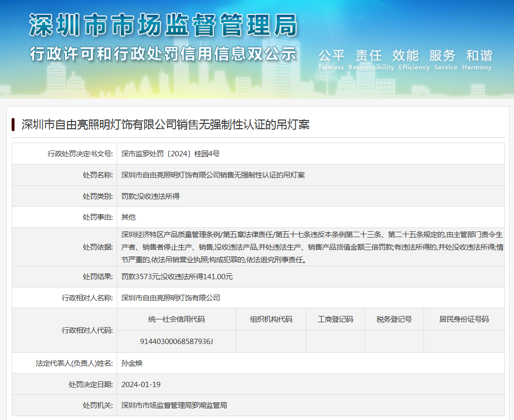Select the credit code 91440300068587936J
Screen dimensions: 514x420
pos(176,342)
